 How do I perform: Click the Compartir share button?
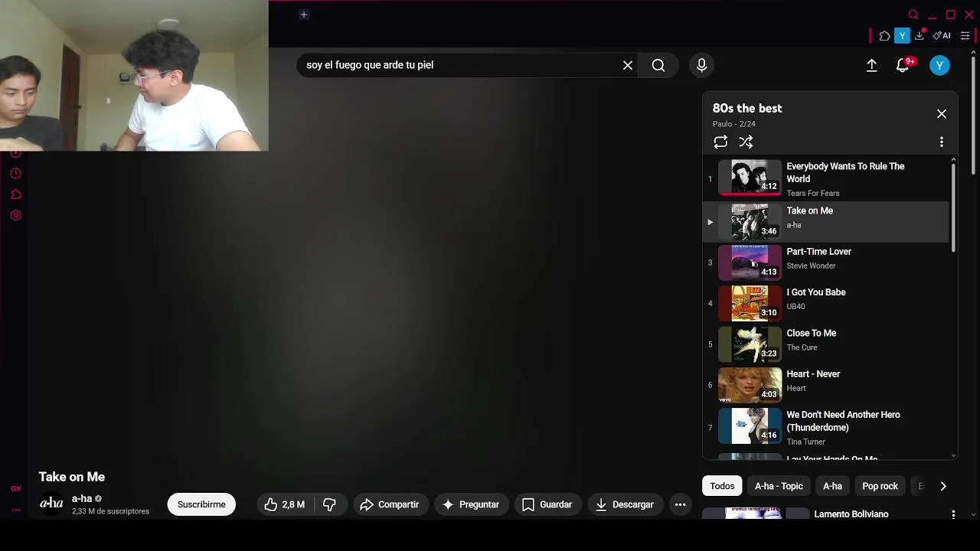point(390,504)
